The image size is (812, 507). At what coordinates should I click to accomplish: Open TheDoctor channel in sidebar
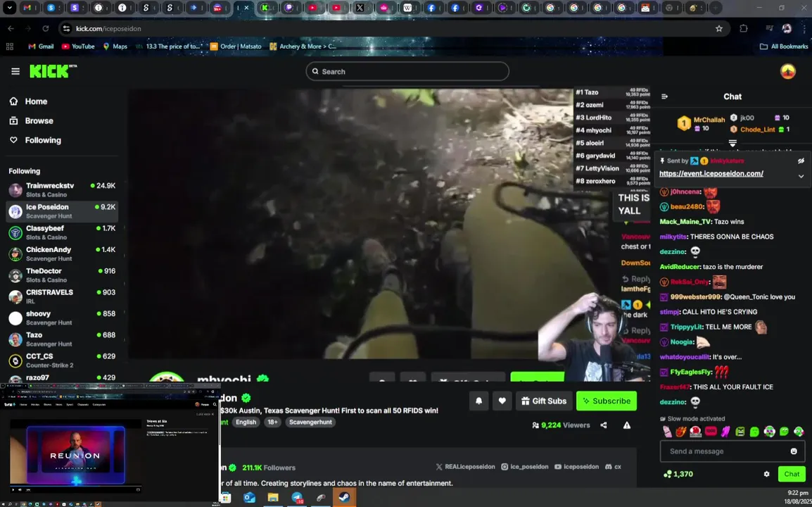62,275
